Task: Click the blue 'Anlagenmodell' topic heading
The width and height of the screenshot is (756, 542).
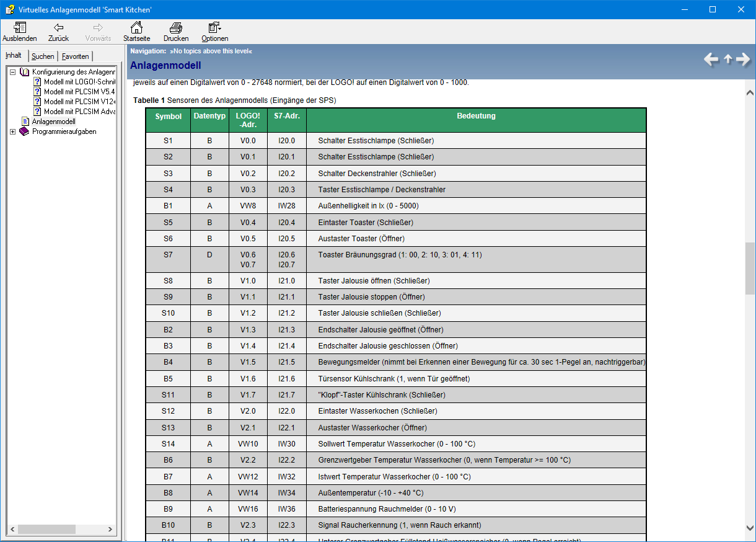Action: [x=165, y=66]
